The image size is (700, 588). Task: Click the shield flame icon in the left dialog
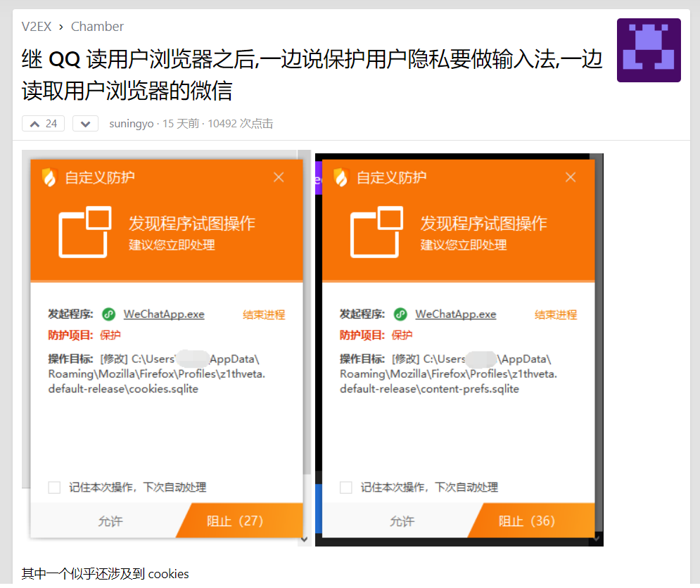(x=50, y=177)
